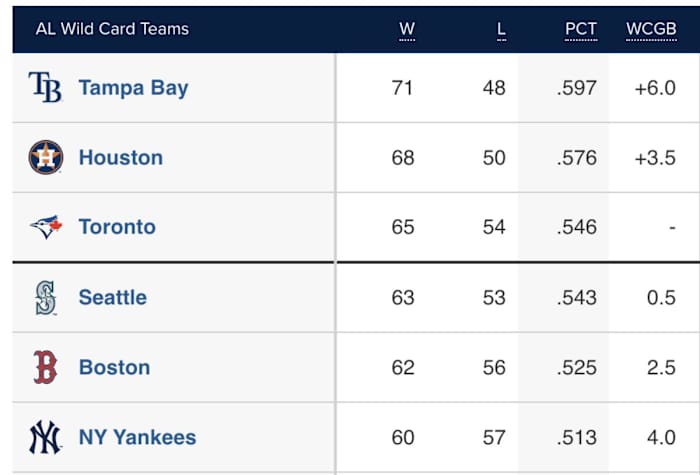Open the Houston team link
Viewport: 700px width, 475px height.
coord(120,158)
